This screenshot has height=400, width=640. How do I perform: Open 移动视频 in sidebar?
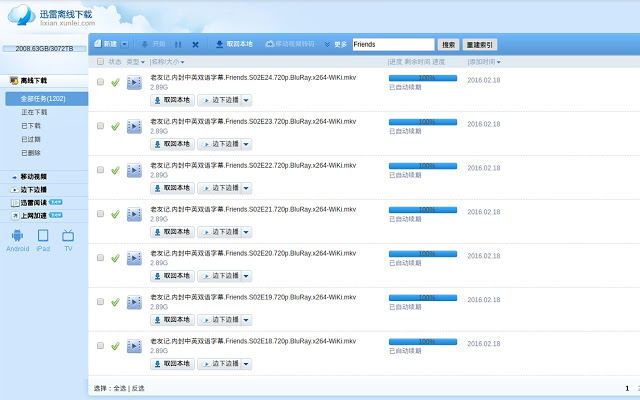tap(44, 177)
